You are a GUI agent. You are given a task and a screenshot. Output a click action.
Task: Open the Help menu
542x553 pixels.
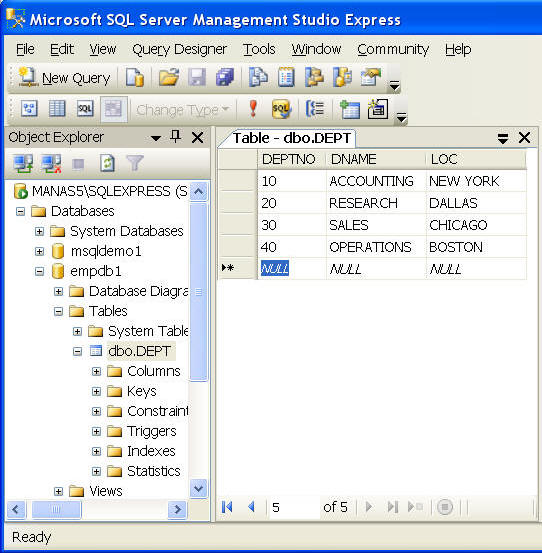click(x=458, y=49)
